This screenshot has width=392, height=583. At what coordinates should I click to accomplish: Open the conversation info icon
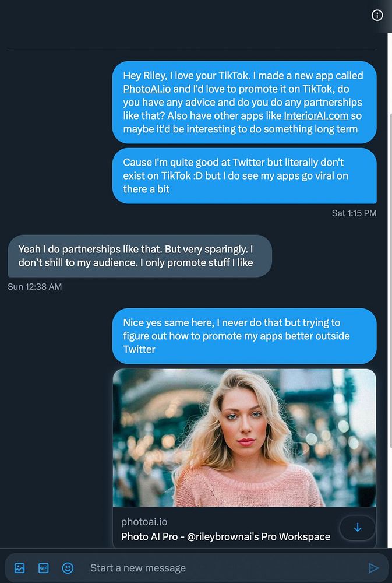377,16
